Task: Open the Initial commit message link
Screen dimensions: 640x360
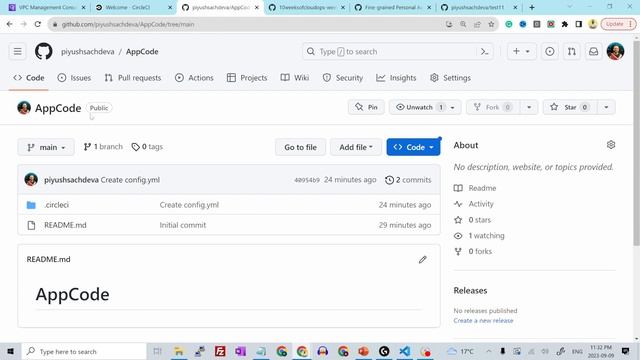Action: click(182, 225)
